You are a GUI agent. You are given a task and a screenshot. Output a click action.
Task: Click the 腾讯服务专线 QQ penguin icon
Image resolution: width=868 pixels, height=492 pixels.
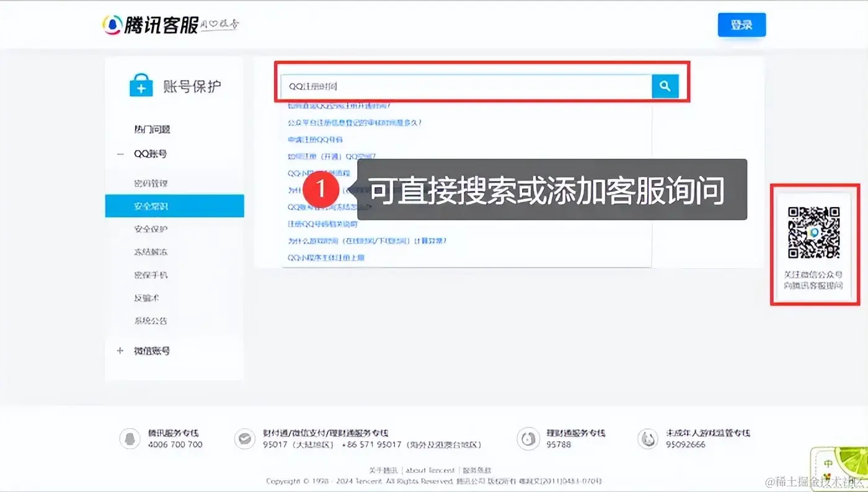point(130,439)
